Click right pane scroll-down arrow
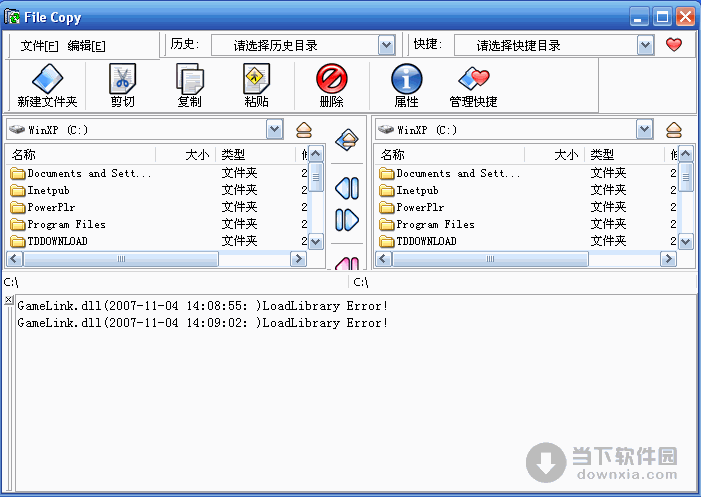This screenshot has width=701, height=497. coord(686,242)
